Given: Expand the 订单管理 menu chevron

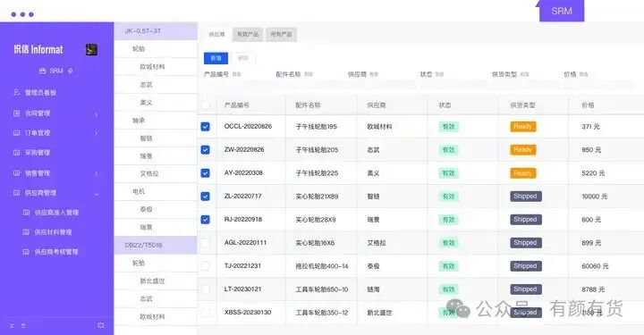Looking at the screenshot, I should (96, 133).
